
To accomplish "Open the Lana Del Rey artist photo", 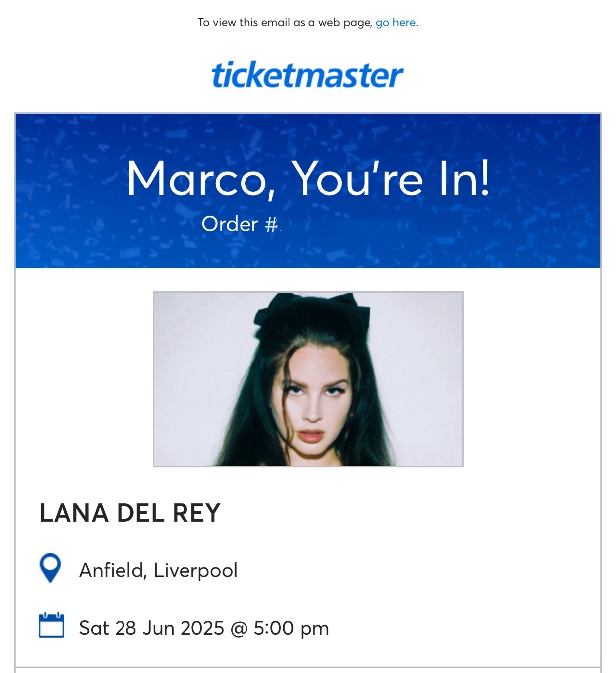I will pos(308,379).
